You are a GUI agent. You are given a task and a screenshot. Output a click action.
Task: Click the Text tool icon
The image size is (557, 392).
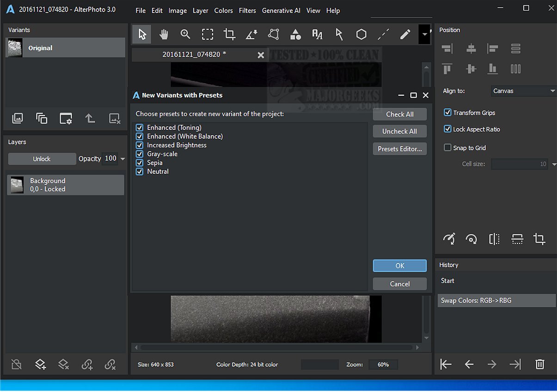pos(317,34)
